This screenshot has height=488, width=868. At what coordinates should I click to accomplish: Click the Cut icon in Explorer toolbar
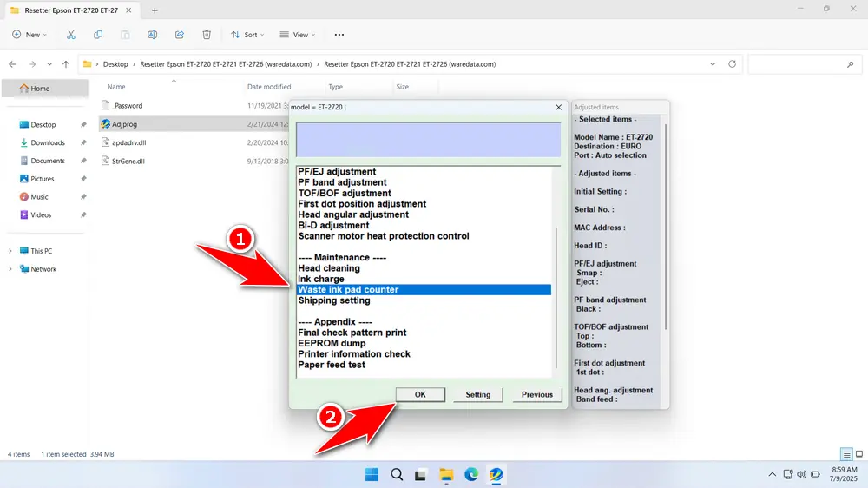point(71,35)
